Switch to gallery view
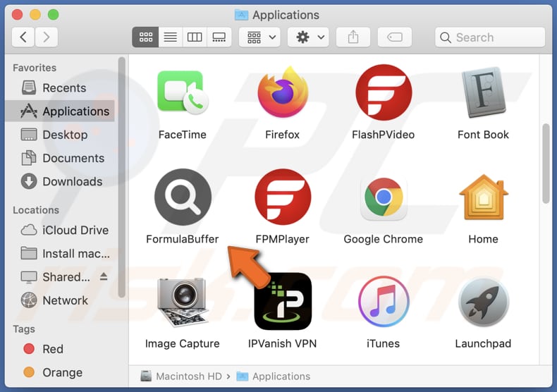557x392 pixels. [x=219, y=37]
